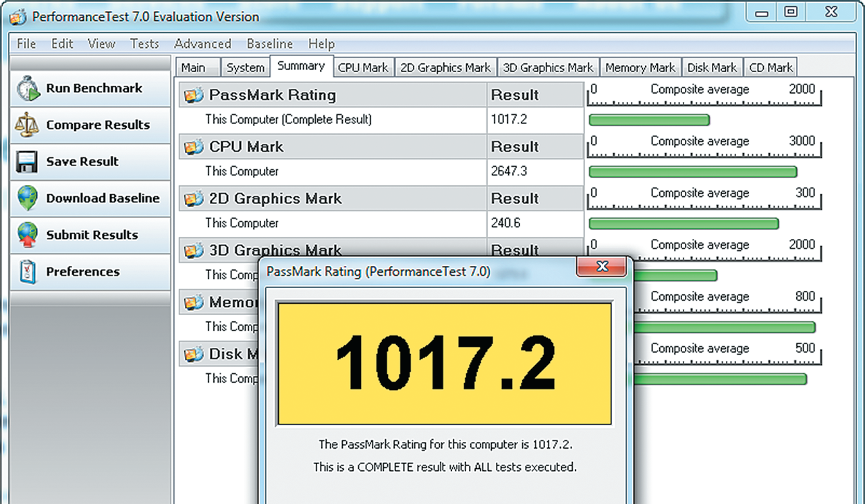Go to the 3D Graphics Mark tab
The image size is (865, 504).
click(x=548, y=67)
